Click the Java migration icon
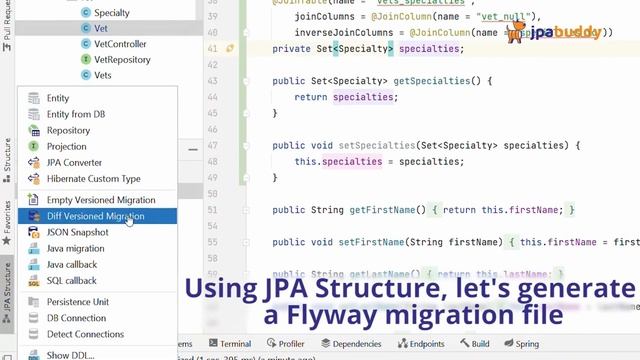 pos(33,248)
